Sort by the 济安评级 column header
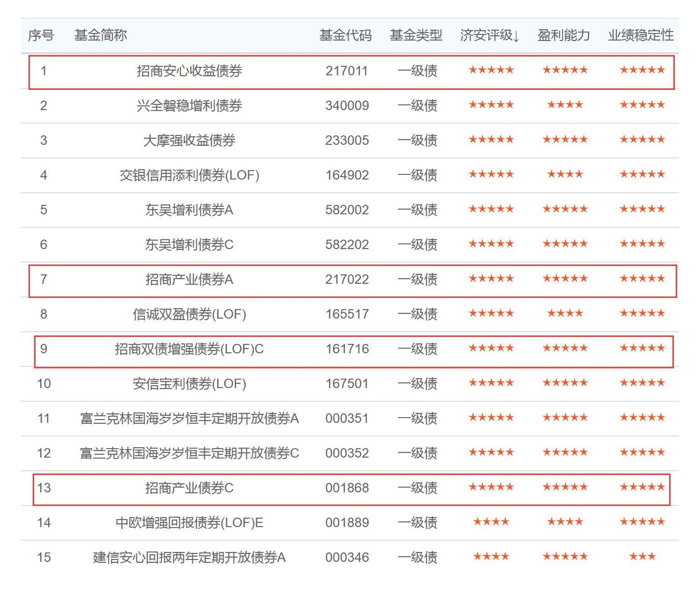The height and width of the screenshot is (592, 700). [489, 35]
